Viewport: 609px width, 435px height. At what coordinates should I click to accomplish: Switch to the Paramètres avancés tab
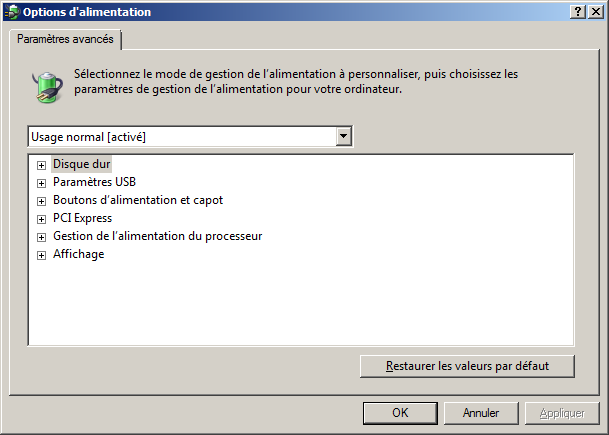pos(65,40)
